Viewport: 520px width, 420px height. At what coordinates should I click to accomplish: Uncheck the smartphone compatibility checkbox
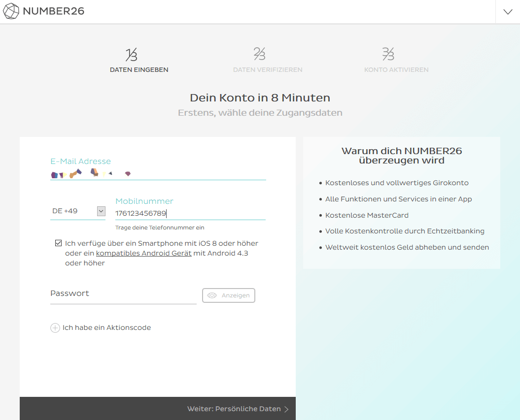pos(58,242)
